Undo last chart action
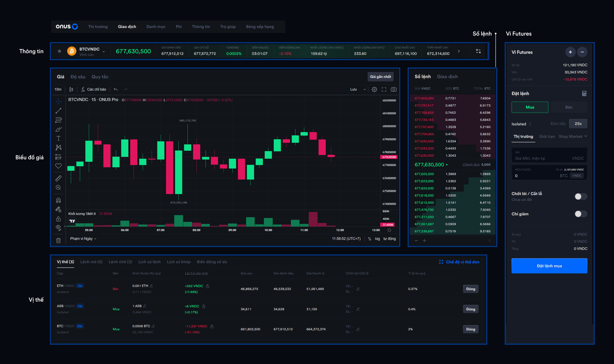614x364 pixels. click(116, 90)
